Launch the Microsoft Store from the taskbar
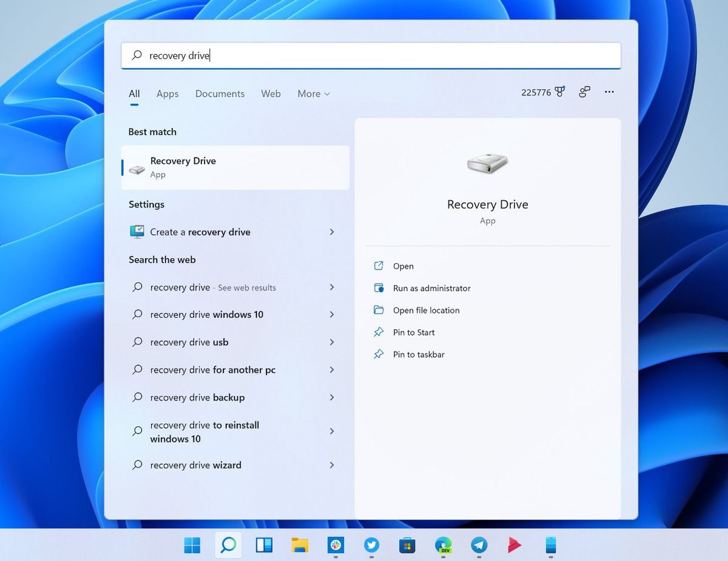The height and width of the screenshot is (561, 728). 407,545
